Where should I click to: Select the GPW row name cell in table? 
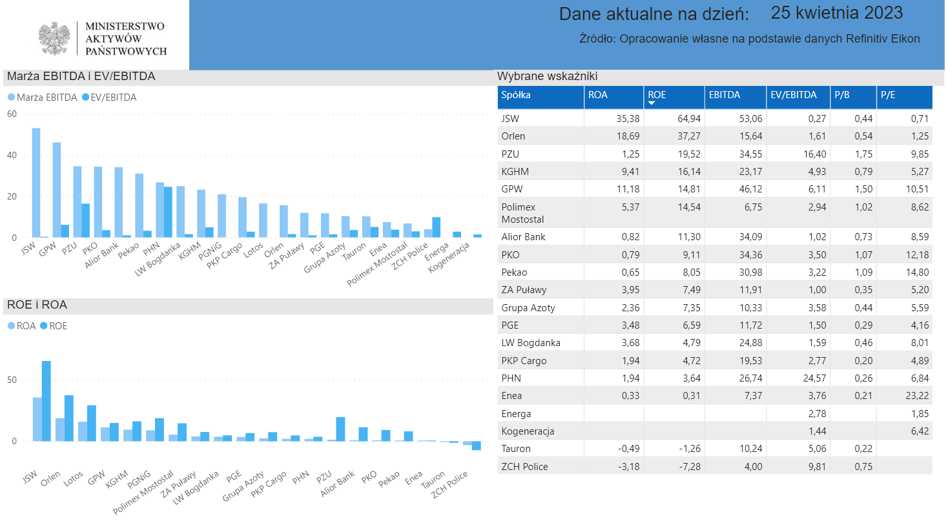coord(541,189)
